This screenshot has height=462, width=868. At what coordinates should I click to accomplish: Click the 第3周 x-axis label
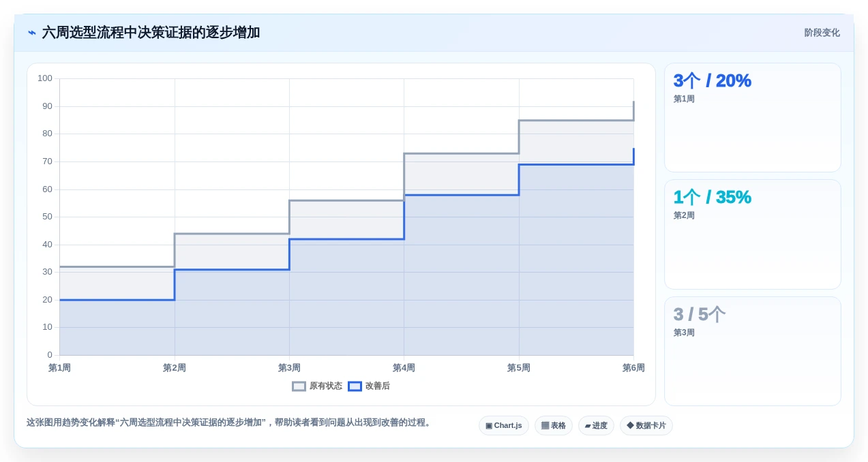click(289, 368)
